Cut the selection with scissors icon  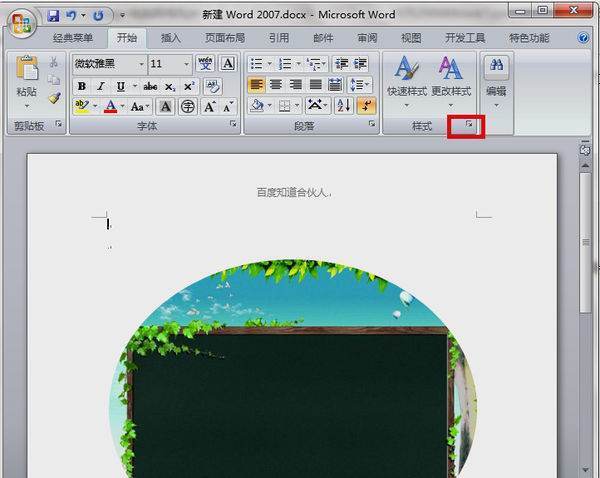tap(54, 62)
